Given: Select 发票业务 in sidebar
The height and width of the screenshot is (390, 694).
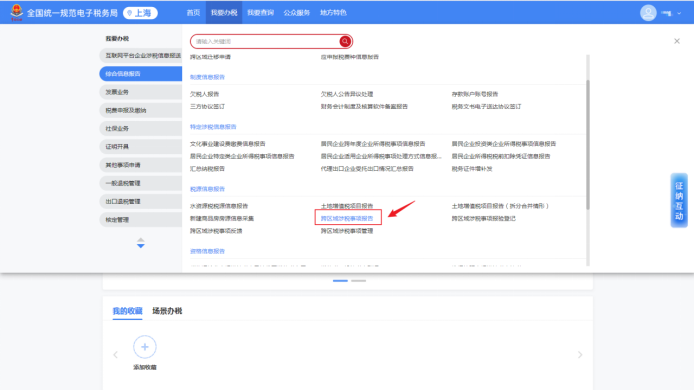Looking at the screenshot, I should (141, 92).
